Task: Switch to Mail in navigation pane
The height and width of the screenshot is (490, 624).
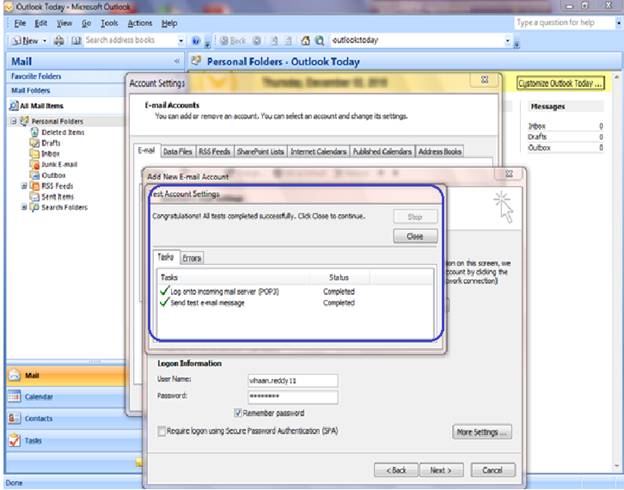Action: (x=66, y=375)
